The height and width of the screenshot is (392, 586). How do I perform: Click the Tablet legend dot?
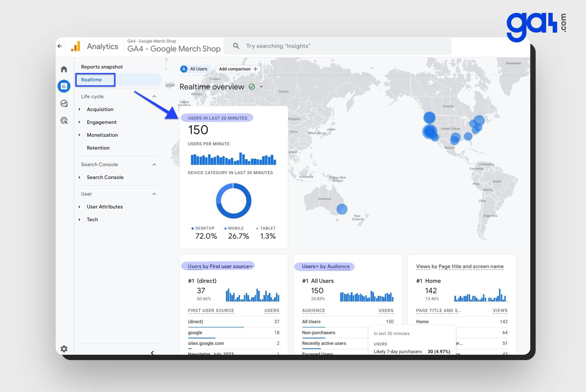[257, 228]
